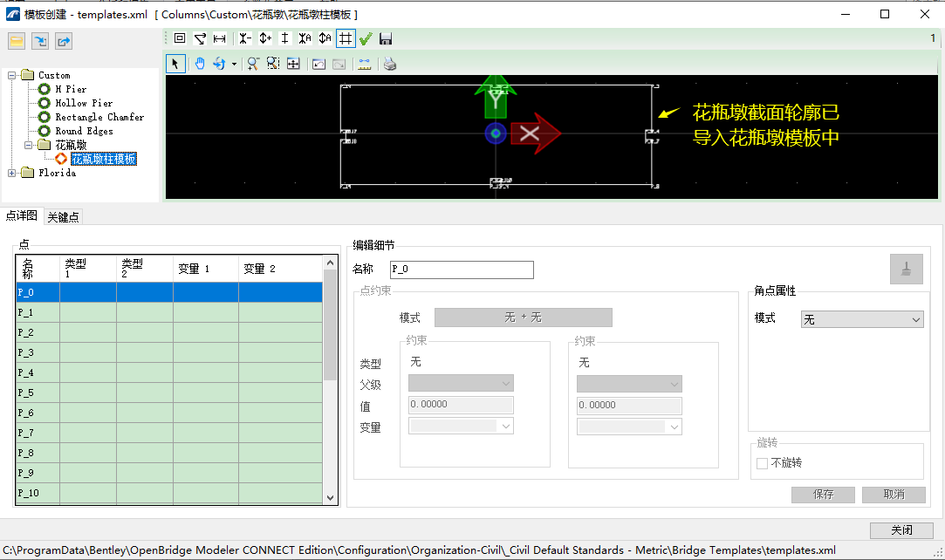Click the 保存 button
Screen dimensions: 945x560
pyautogui.click(x=823, y=495)
